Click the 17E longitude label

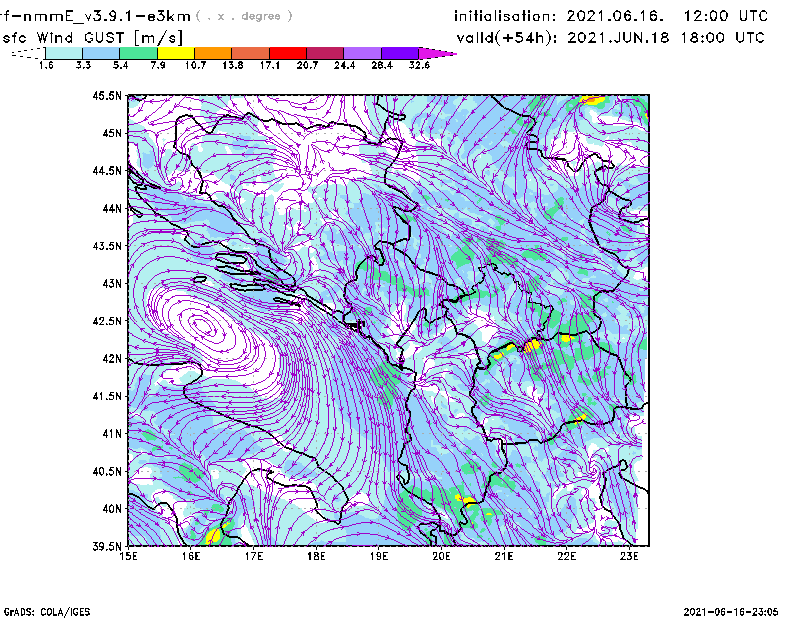(254, 556)
